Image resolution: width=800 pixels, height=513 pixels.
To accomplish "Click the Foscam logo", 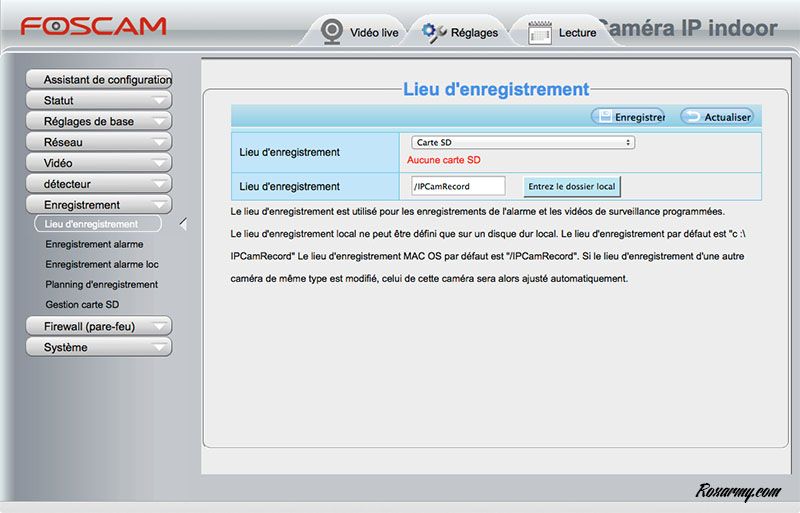I will pos(93,27).
